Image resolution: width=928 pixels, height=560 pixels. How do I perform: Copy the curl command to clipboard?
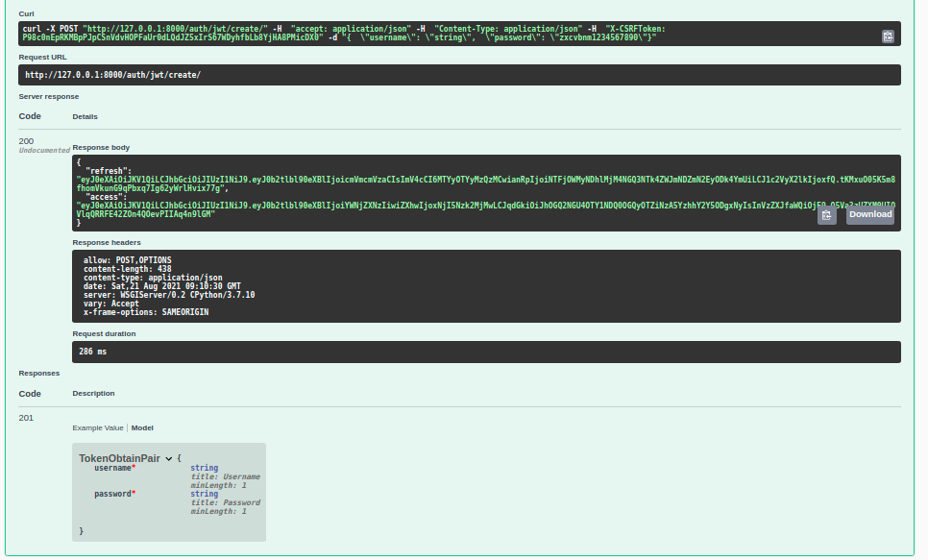(888, 36)
